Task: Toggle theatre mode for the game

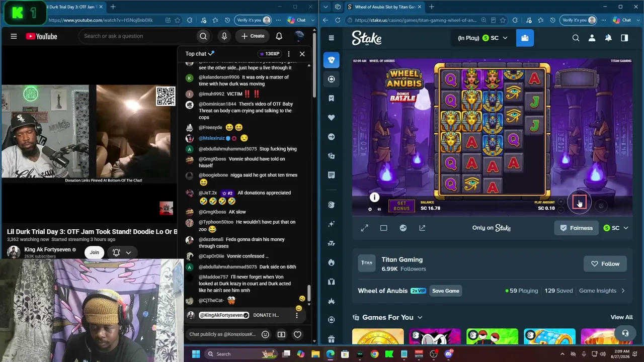Action: coord(384,228)
